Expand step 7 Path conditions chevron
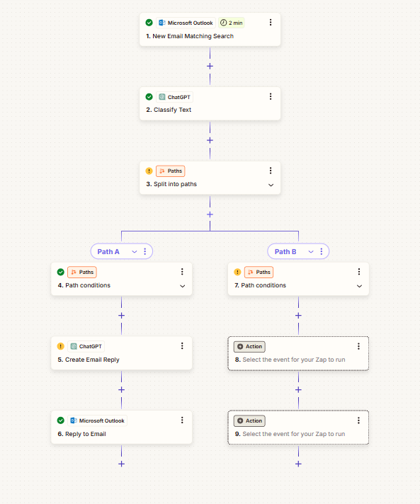 pos(359,286)
